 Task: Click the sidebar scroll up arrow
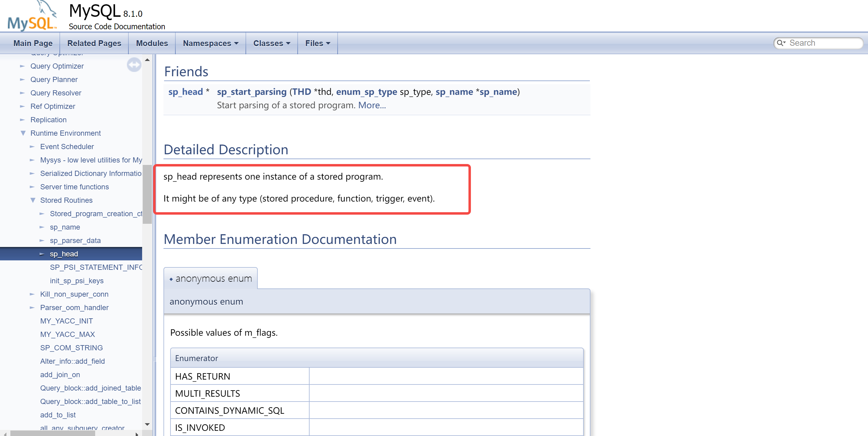147,60
